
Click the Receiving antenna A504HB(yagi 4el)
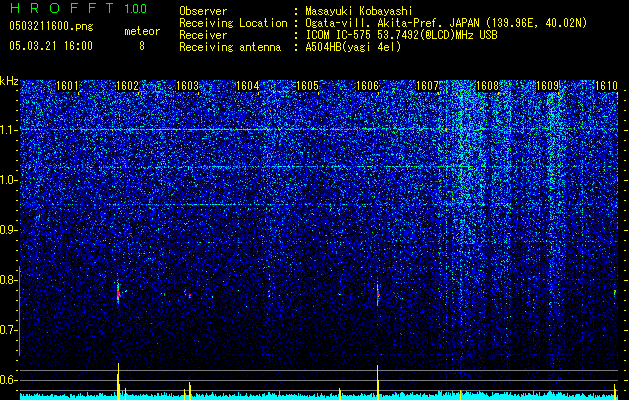(353, 47)
